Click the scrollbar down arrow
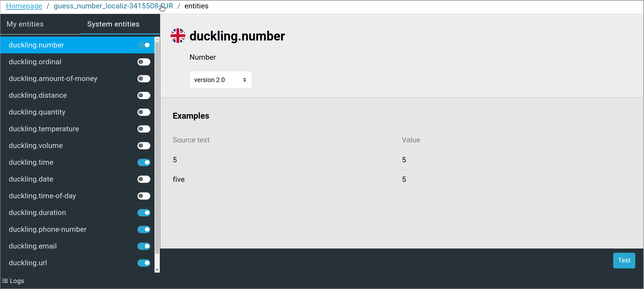 (157, 269)
